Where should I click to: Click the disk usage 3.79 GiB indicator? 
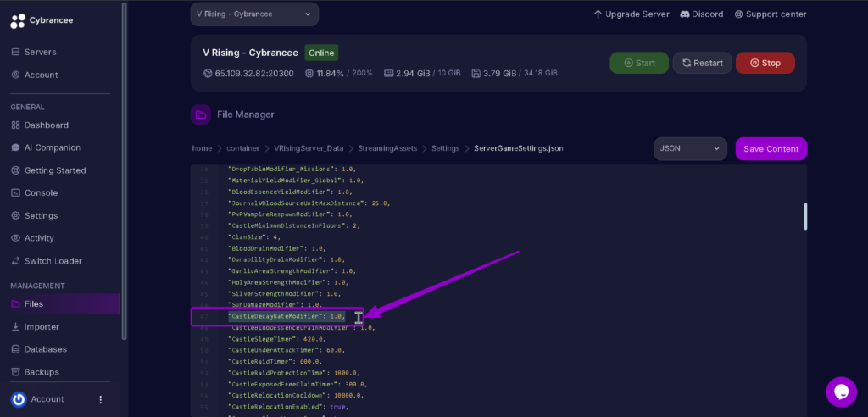pyautogui.click(x=515, y=73)
